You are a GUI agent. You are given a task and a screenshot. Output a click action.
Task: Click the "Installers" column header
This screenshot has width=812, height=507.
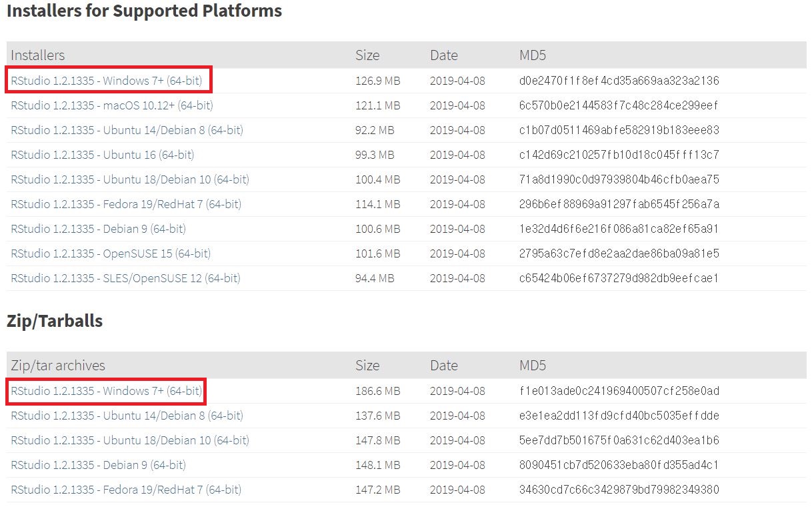click(38, 55)
